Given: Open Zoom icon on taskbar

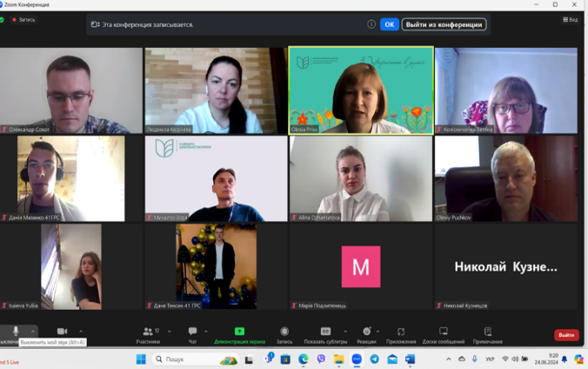Looking at the screenshot, I should coord(357,359).
